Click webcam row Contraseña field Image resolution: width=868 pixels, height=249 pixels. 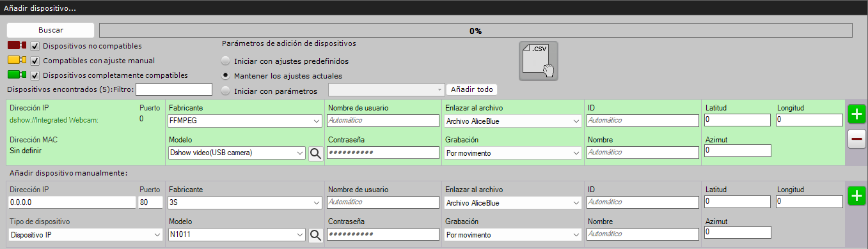383,153
